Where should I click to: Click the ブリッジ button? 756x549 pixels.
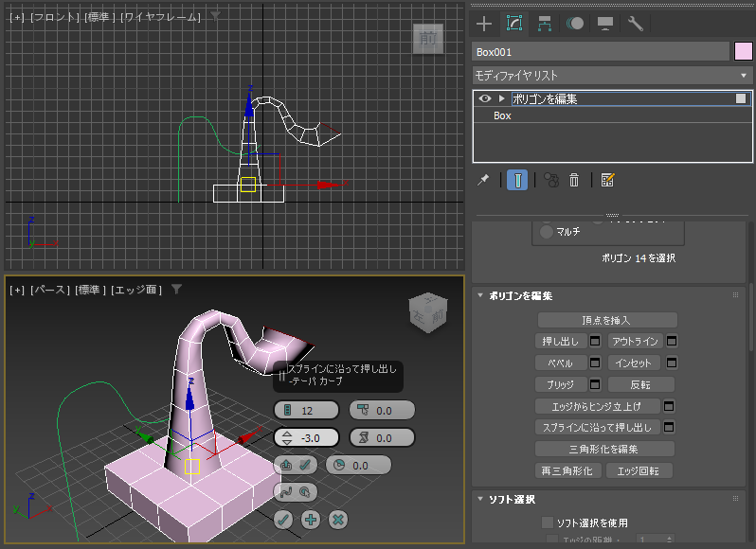tap(561, 385)
